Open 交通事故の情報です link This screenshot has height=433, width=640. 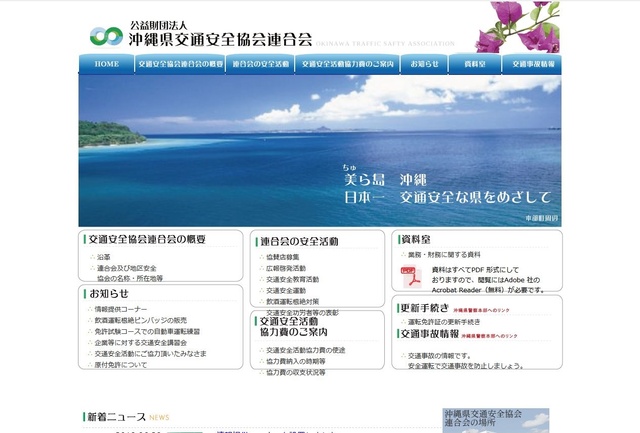440,356
